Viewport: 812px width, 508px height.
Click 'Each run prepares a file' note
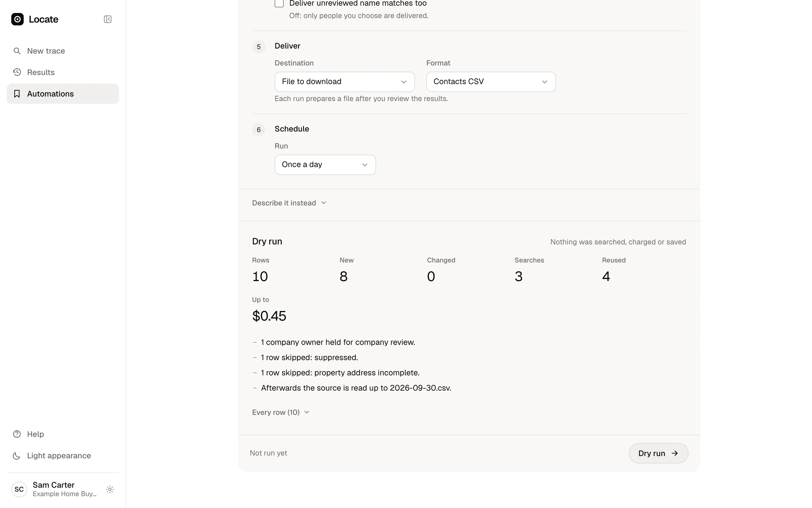click(361, 98)
